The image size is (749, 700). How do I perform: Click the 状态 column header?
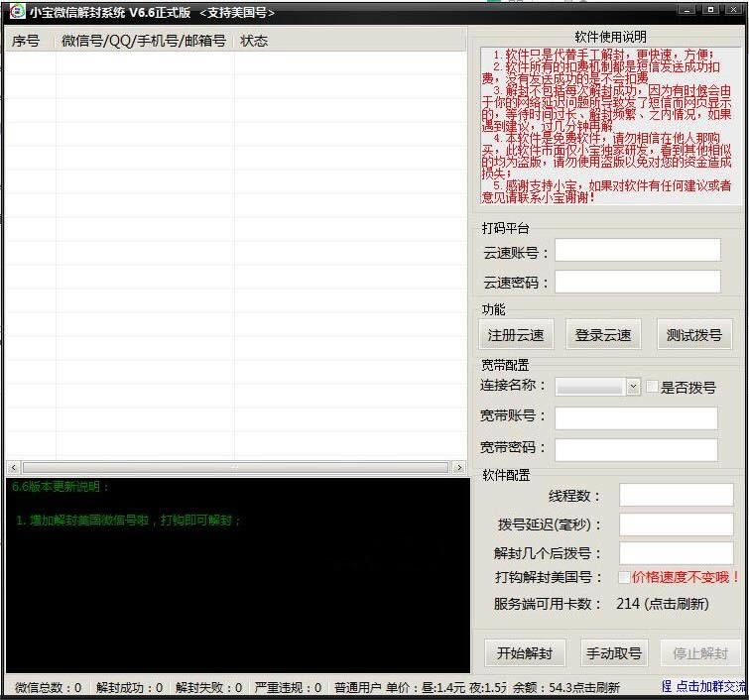click(x=254, y=41)
